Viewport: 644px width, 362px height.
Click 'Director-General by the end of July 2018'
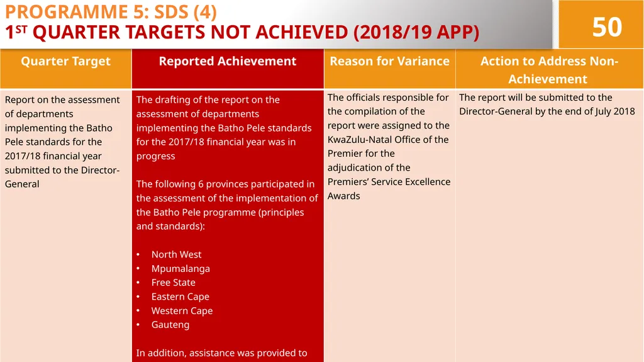coord(547,111)
